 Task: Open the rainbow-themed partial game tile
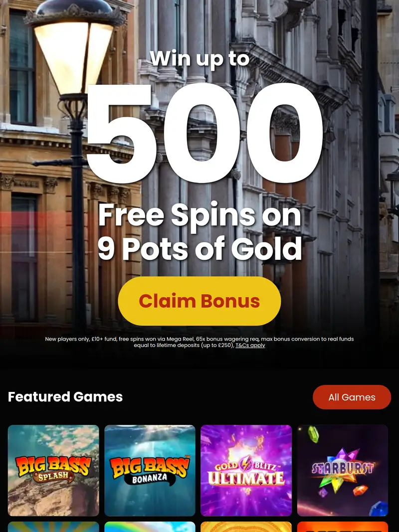coord(150,527)
